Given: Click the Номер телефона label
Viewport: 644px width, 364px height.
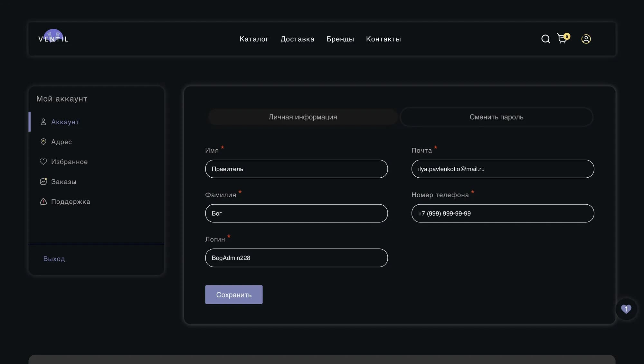Looking at the screenshot, I should pos(440,195).
